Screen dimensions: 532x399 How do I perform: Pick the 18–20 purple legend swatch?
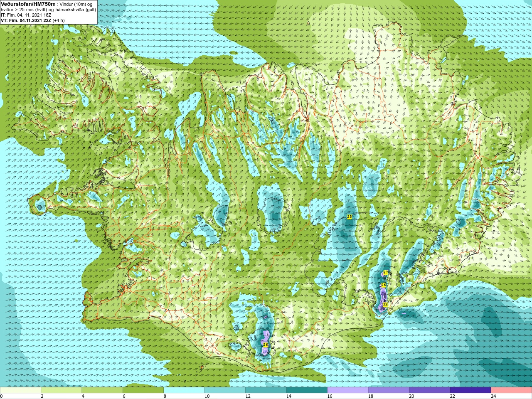click(x=389, y=390)
